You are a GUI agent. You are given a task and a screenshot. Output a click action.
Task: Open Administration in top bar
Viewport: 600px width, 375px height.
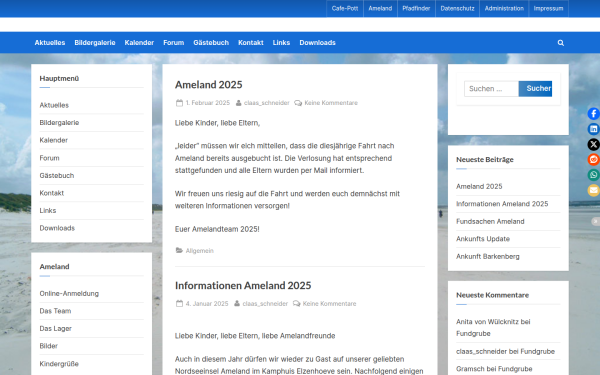504,8
